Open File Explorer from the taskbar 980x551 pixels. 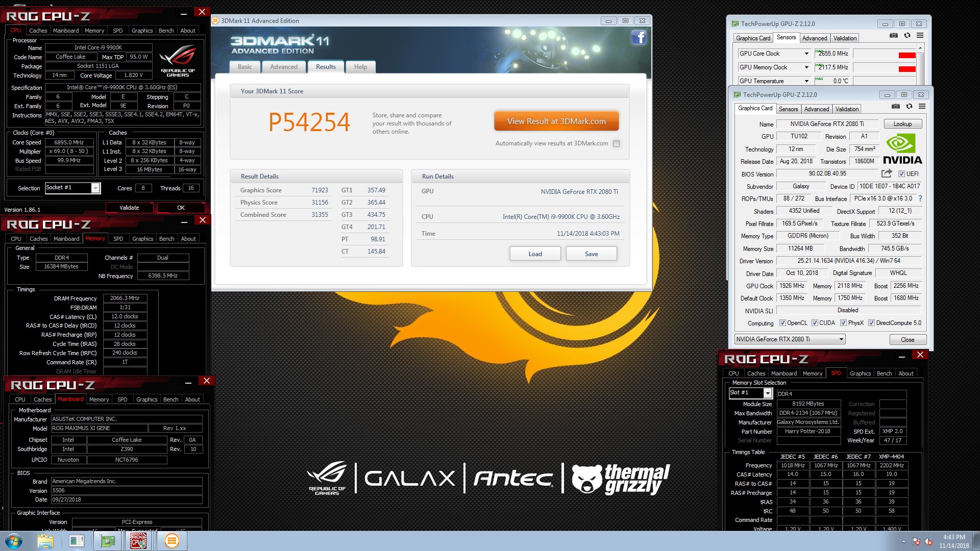pos(45,541)
